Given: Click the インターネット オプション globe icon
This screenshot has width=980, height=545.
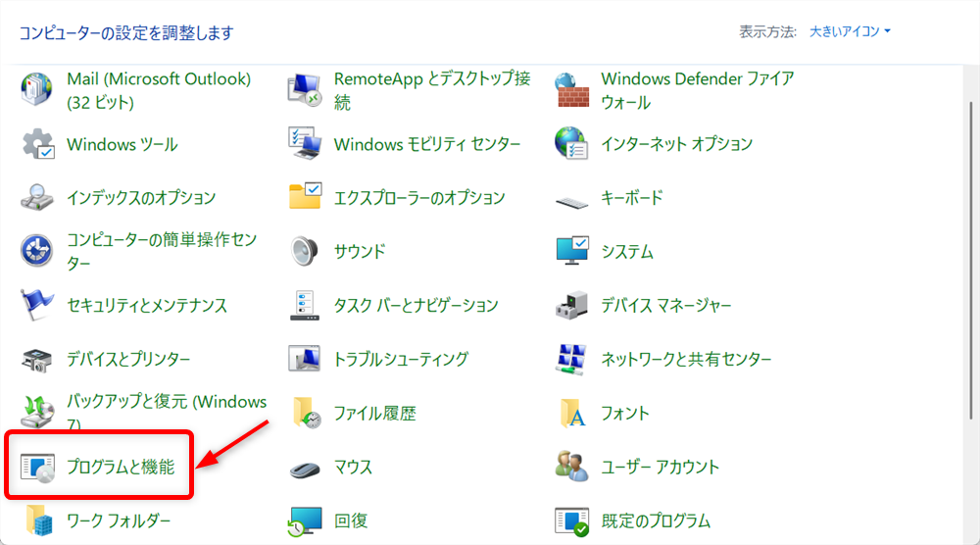Looking at the screenshot, I should (572, 144).
